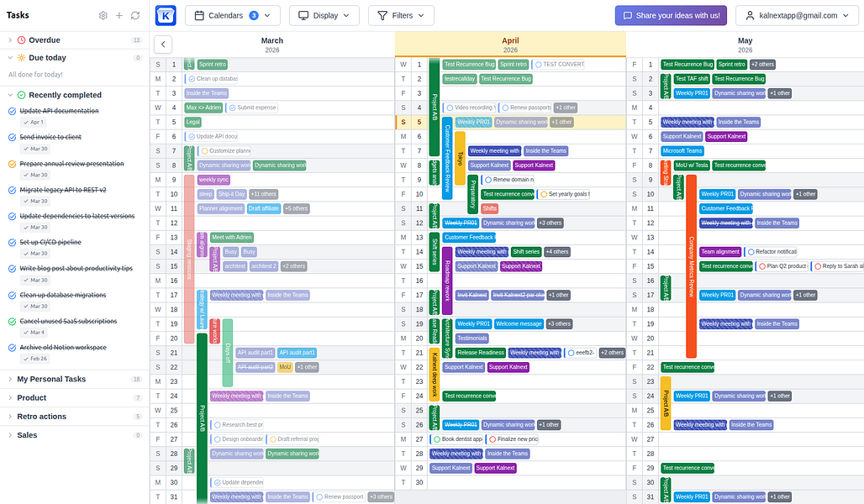Uncheck 'Archive old Notion workspace' task

[12, 348]
